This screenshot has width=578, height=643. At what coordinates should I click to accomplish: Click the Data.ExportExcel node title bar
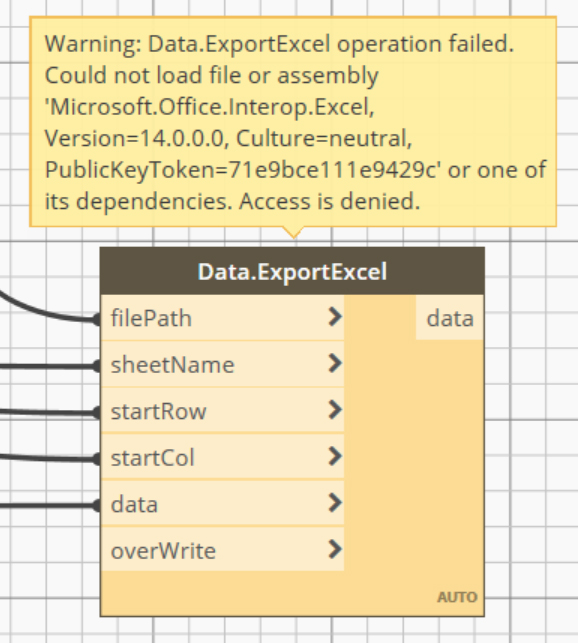[x=292, y=271]
